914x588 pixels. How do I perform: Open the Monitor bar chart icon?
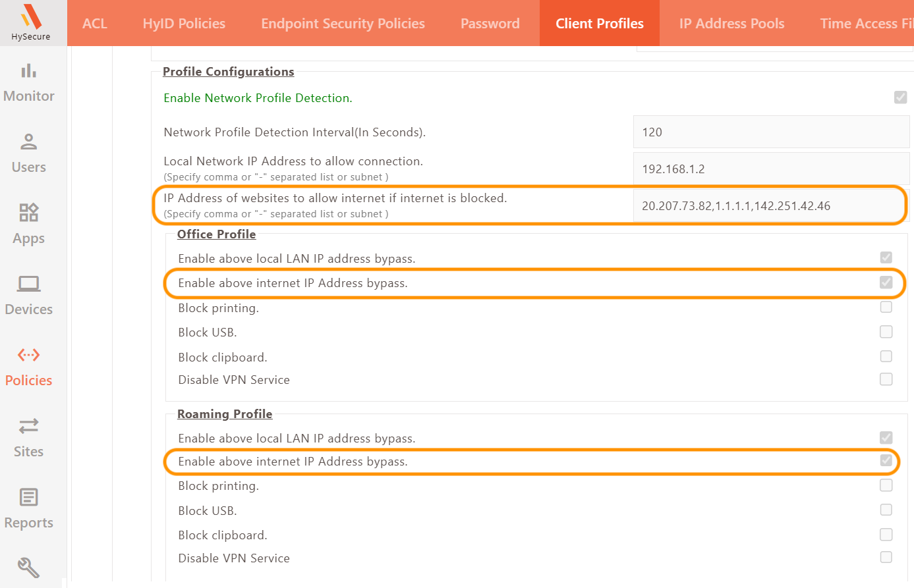point(28,71)
